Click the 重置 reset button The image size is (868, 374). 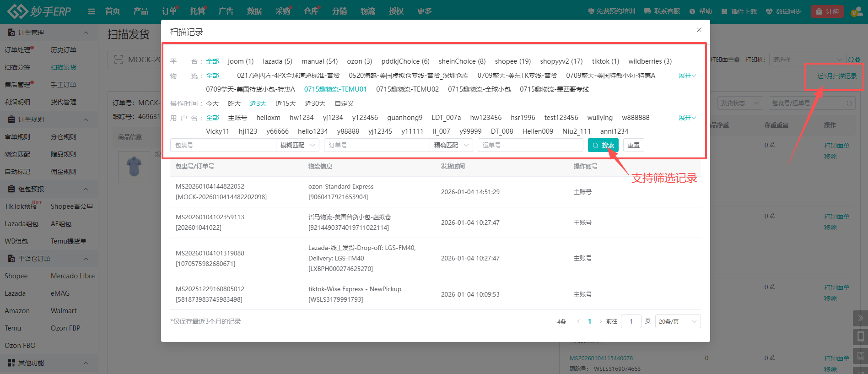click(x=633, y=145)
